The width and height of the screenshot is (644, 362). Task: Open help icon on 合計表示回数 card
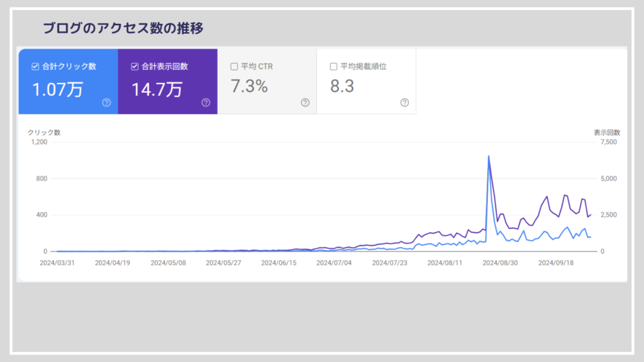pyautogui.click(x=206, y=102)
